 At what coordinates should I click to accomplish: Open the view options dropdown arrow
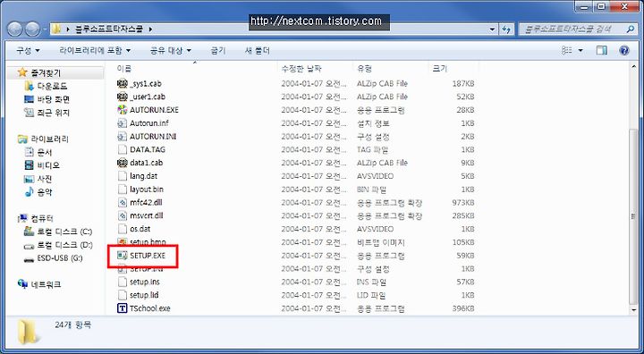pos(580,51)
